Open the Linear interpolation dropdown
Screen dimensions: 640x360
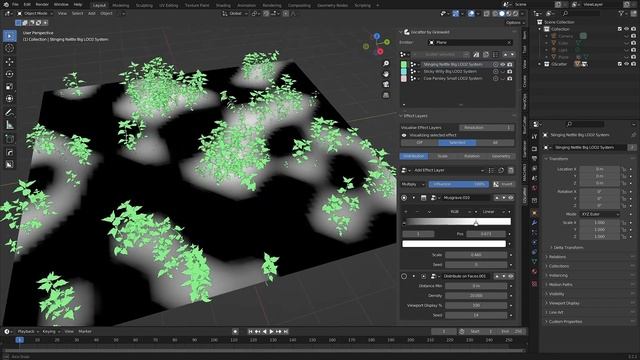click(x=493, y=212)
